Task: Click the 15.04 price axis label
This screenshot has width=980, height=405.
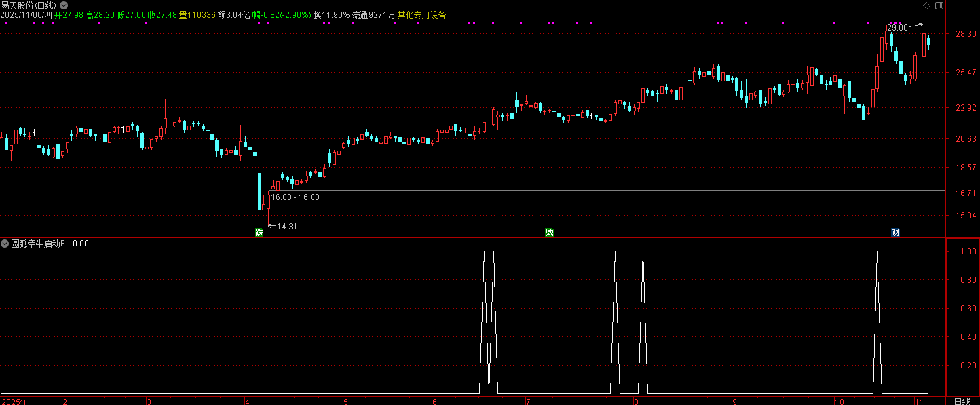Action: click(x=966, y=216)
